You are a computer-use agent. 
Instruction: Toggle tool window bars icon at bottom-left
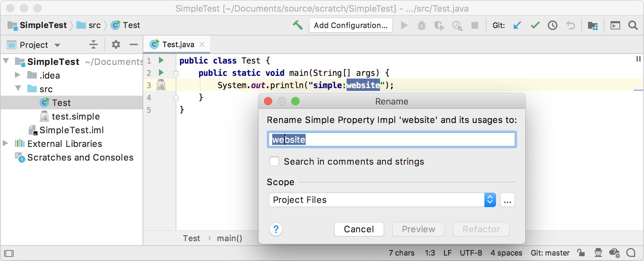tap(9, 253)
